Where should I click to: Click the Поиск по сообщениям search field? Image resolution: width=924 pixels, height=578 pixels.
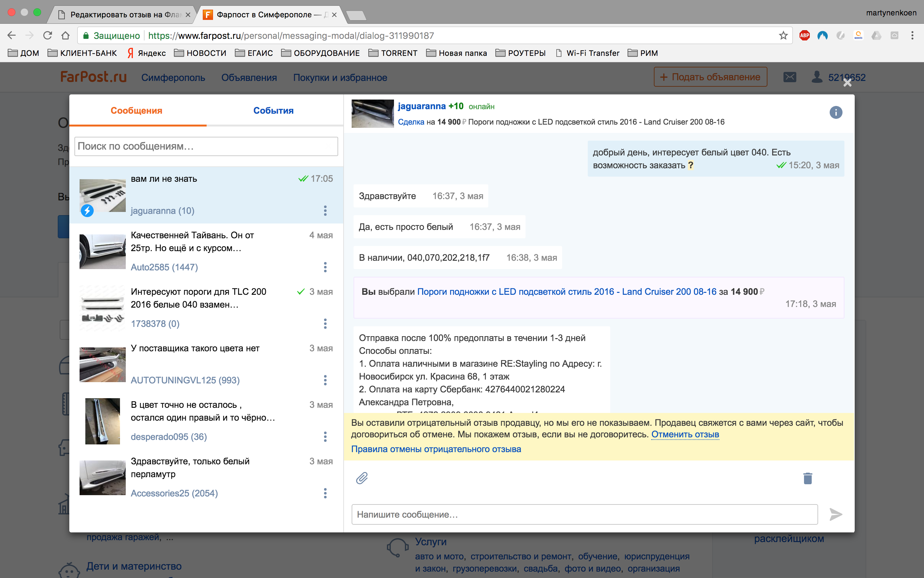pyautogui.click(x=206, y=146)
